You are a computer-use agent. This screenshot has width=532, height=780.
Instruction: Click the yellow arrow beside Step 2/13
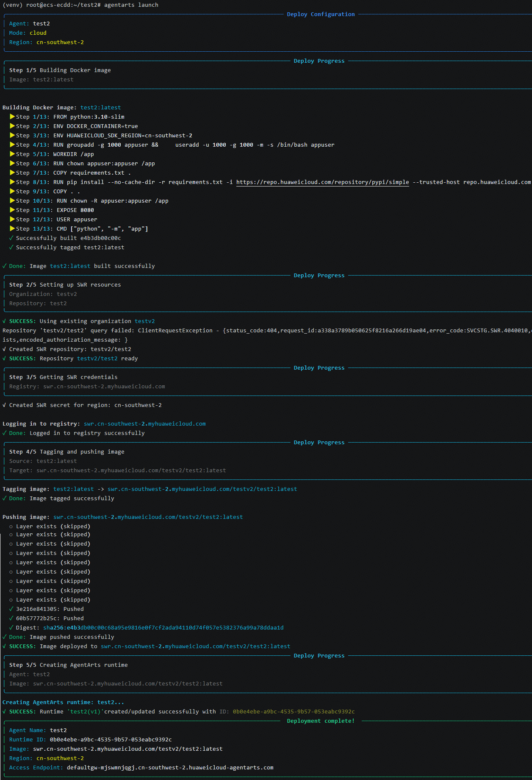click(x=12, y=126)
